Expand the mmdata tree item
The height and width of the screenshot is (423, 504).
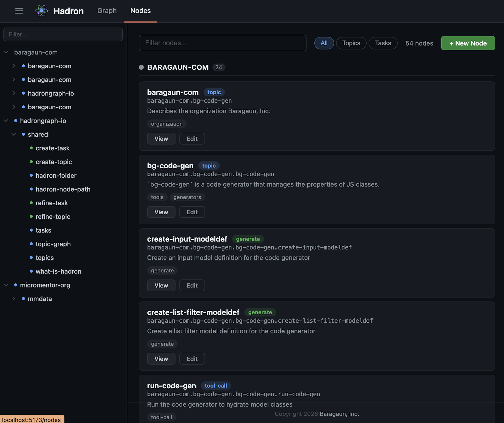pos(14,298)
